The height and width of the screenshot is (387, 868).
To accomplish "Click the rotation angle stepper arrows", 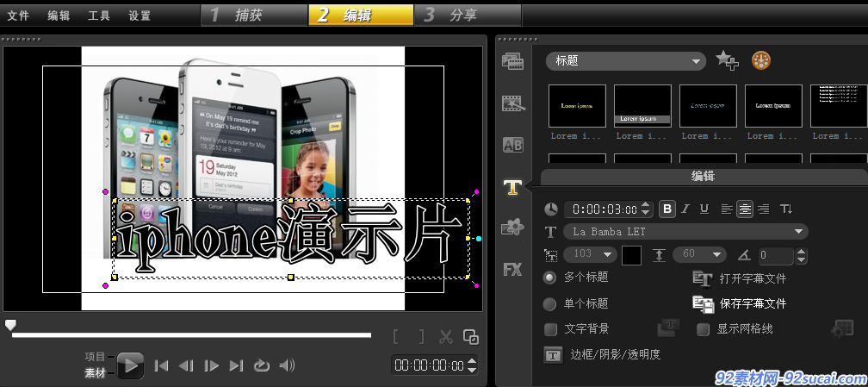I will (x=801, y=256).
